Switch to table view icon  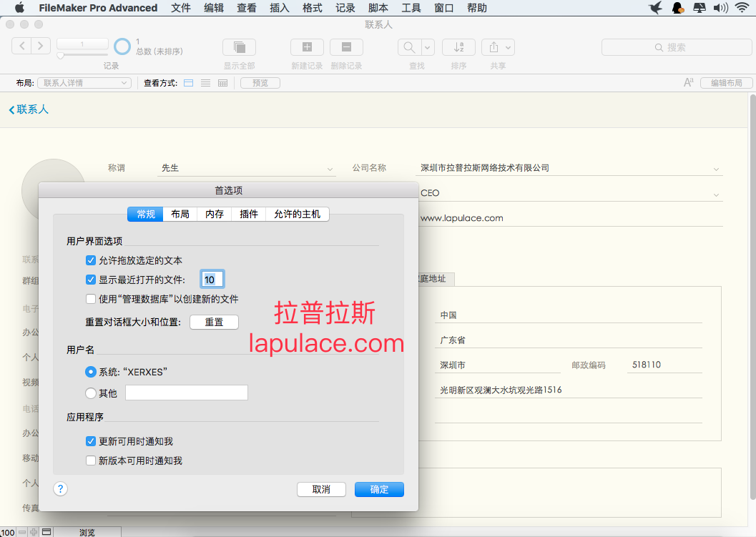222,83
